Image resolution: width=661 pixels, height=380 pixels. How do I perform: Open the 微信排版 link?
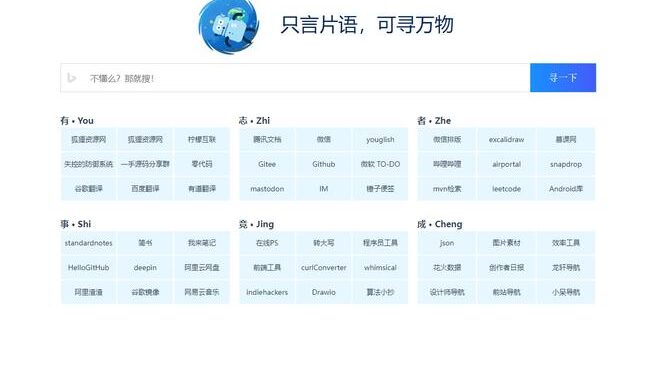coord(447,140)
